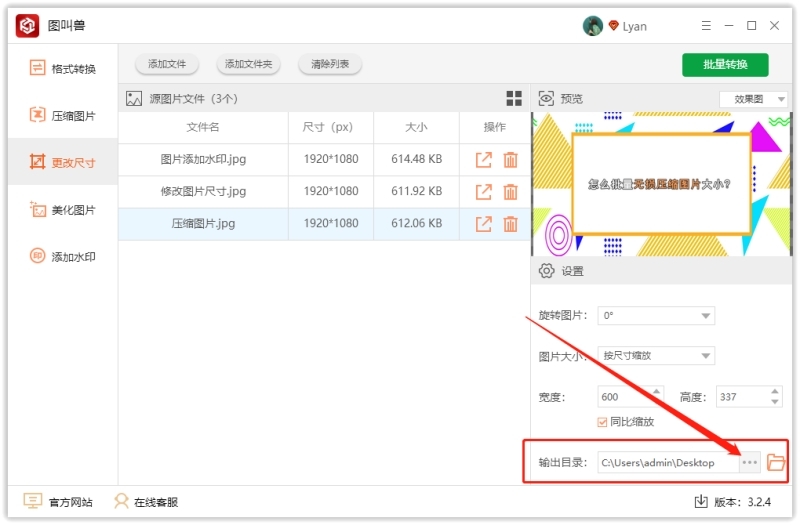The height and width of the screenshot is (525, 800).
Task: Switch to 格式转换 tab
Action: [x=63, y=68]
